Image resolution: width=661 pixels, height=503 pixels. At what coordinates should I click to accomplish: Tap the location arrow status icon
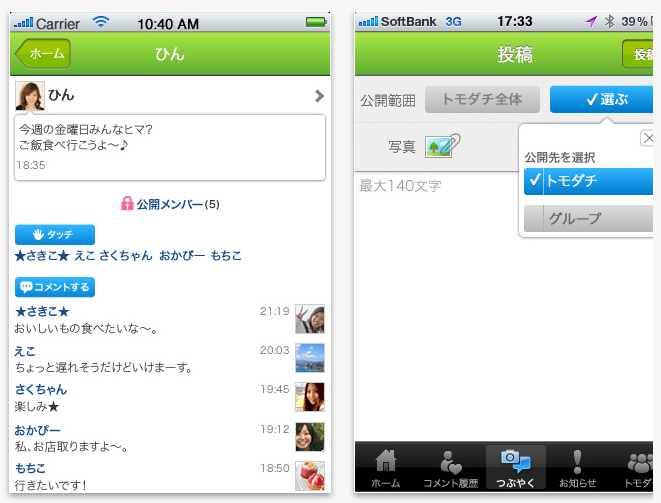pos(591,21)
